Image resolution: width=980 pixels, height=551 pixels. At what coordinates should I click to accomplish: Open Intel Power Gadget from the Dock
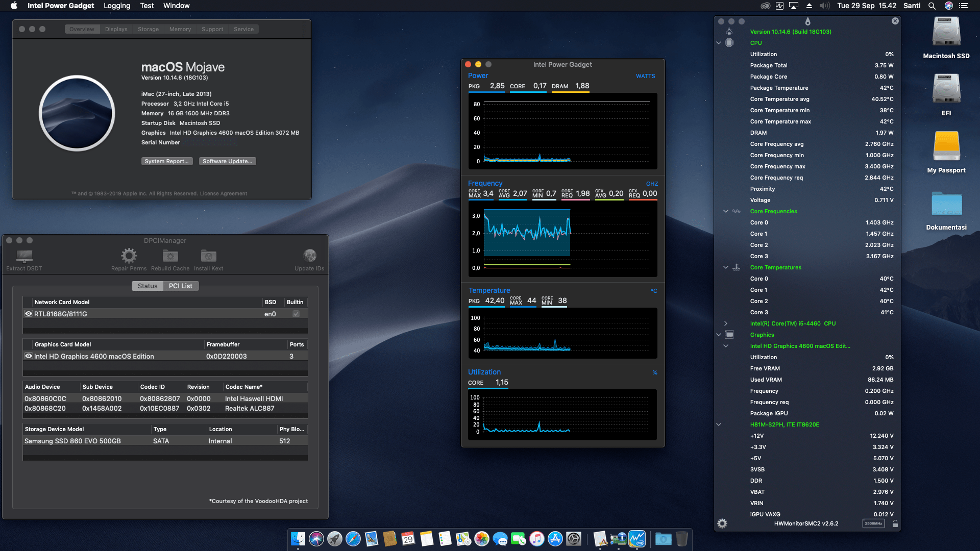pyautogui.click(x=636, y=539)
